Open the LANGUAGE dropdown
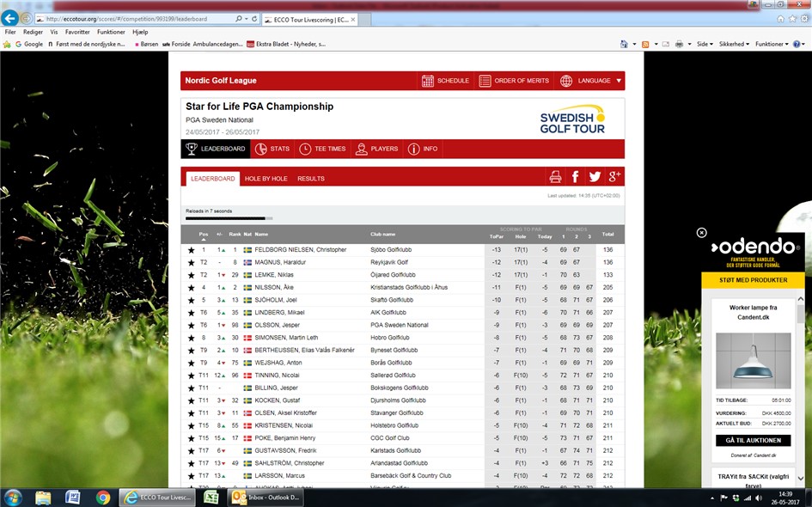This screenshot has height=507, width=812. point(589,81)
